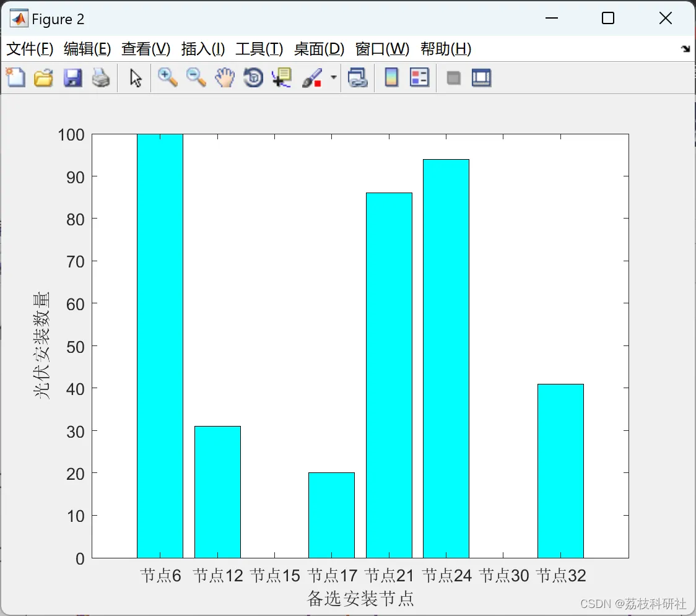
Task: Open the 插入(I) menu
Action: (203, 49)
